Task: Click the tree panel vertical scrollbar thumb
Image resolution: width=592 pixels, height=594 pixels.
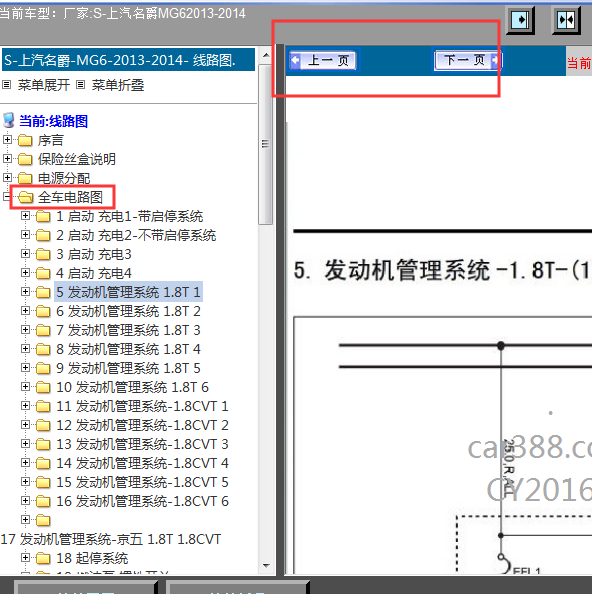Action: pos(266,144)
